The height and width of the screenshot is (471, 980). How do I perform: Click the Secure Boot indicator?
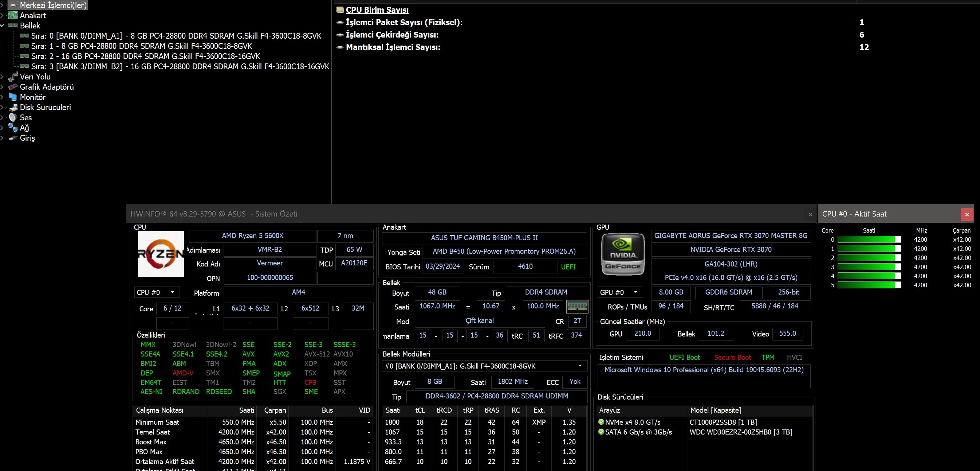pos(732,358)
